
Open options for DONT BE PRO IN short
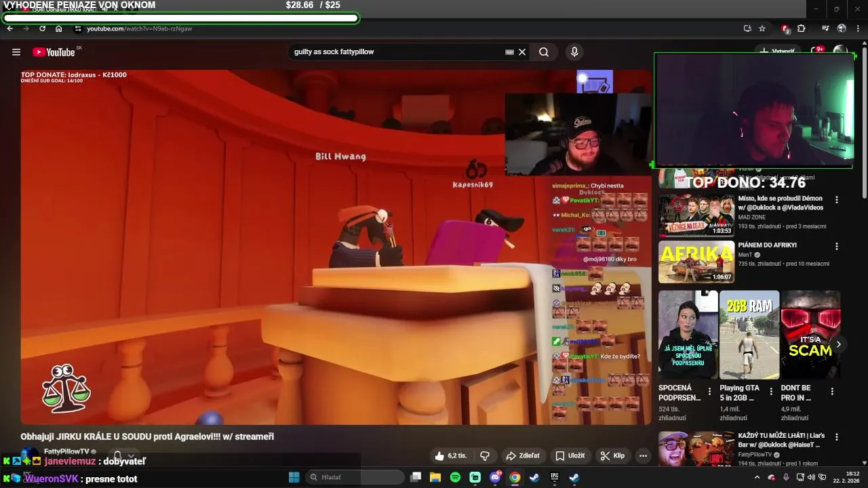point(833,392)
